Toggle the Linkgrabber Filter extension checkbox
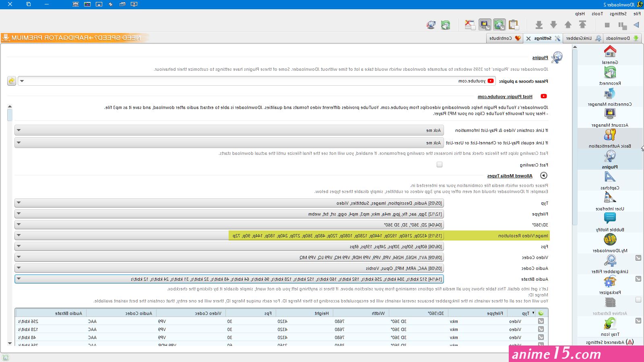Image resolution: width=644 pixels, height=362 pixels. pyautogui.click(x=638, y=258)
